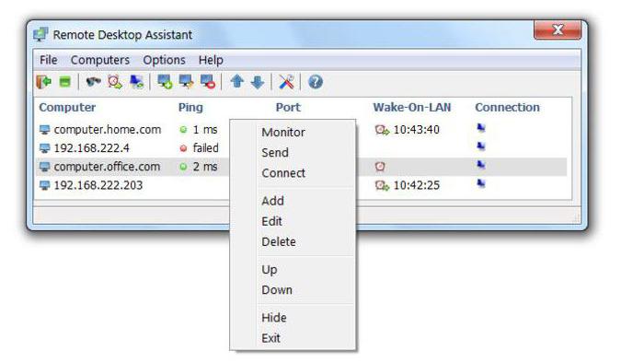Open the Options menu
This screenshot has width=644, height=362.
click(x=164, y=60)
